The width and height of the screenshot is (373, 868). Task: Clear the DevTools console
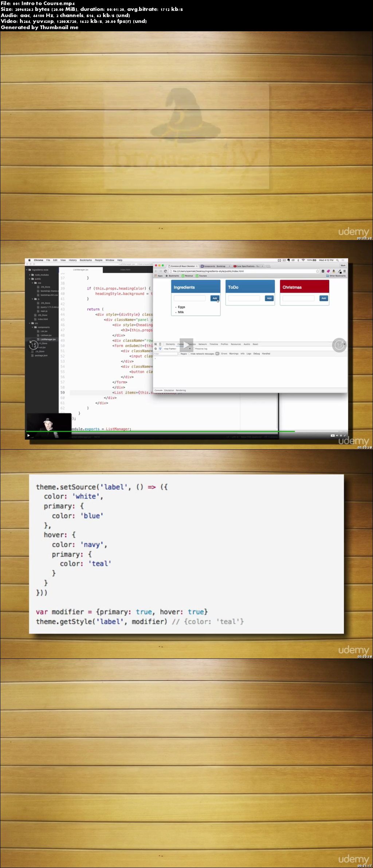[156, 349]
